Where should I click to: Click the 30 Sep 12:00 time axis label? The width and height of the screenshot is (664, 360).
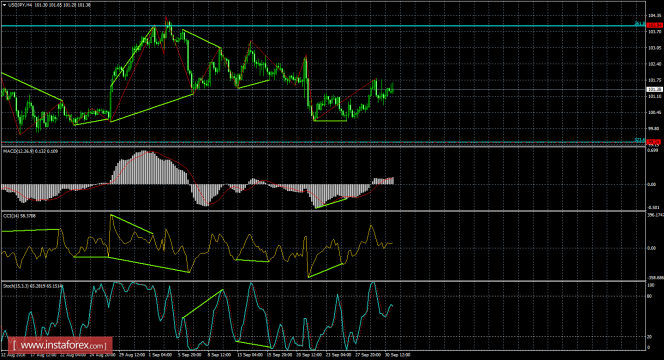point(398,355)
